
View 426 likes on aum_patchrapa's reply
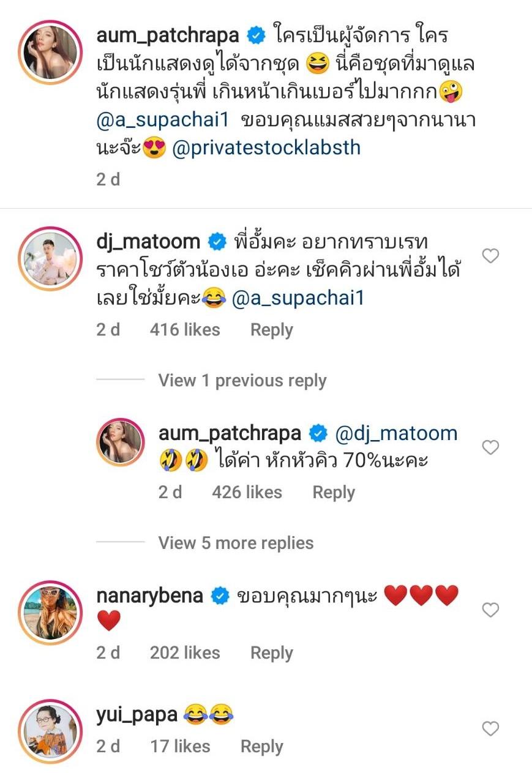pos(247,493)
